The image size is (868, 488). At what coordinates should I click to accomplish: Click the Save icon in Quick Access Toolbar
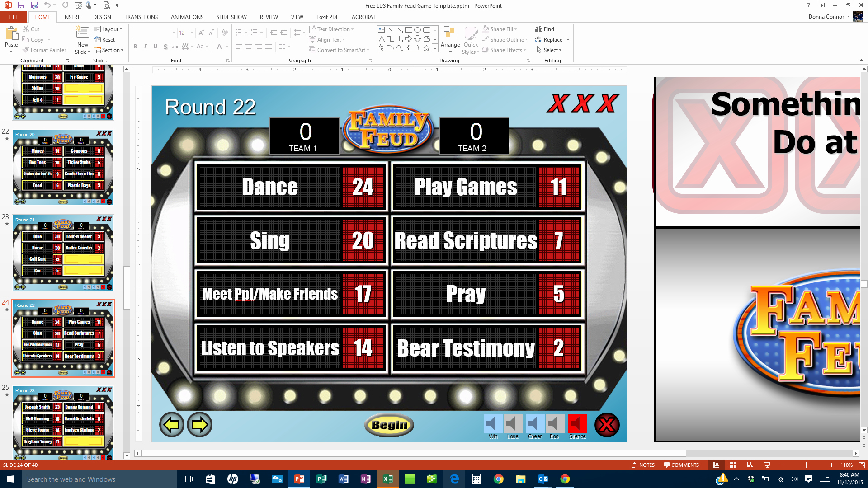[x=21, y=5]
